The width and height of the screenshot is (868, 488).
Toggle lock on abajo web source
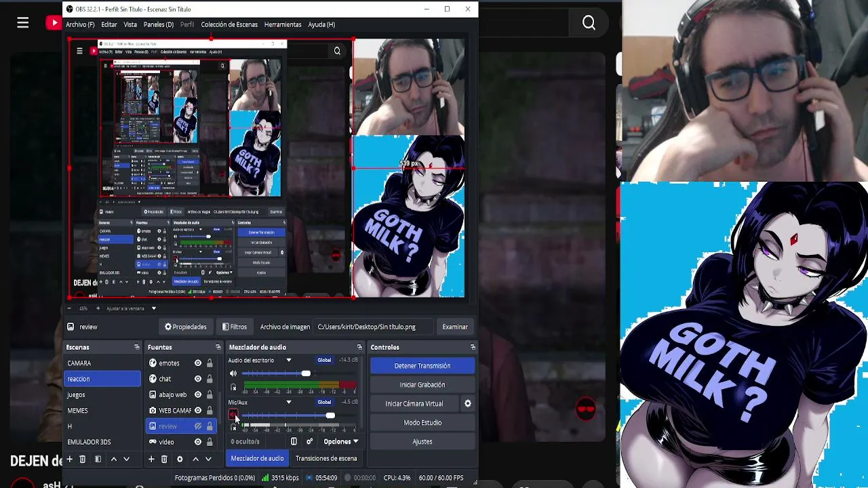click(x=210, y=394)
